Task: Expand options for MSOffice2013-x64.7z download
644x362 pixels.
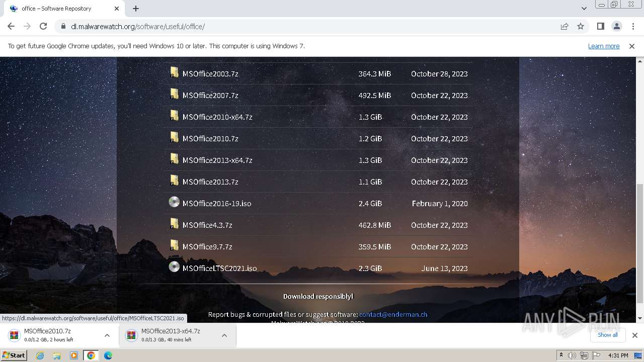Action: pyautogui.click(x=224, y=335)
